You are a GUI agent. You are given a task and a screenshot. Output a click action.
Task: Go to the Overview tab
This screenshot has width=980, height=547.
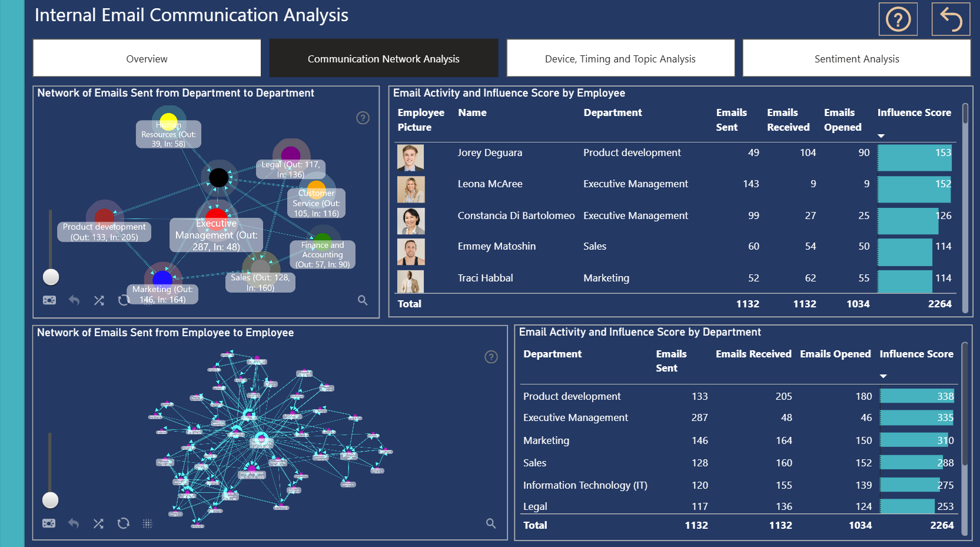[147, 58]
